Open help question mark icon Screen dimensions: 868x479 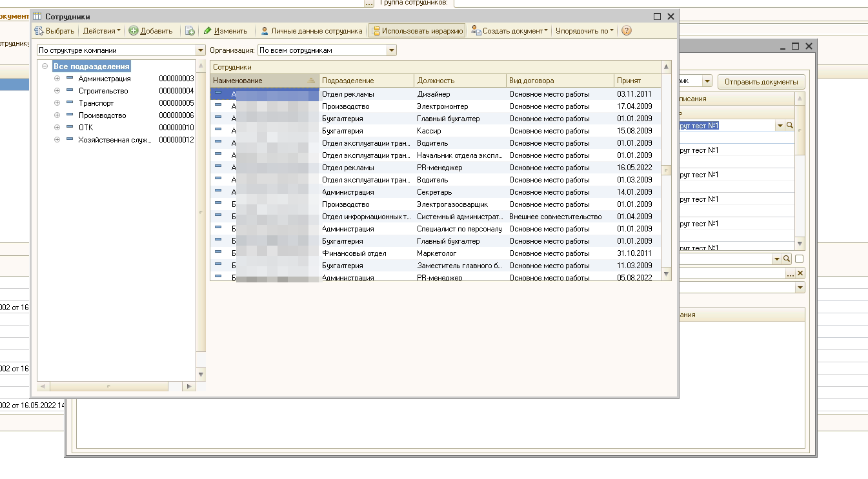point(627,30)
